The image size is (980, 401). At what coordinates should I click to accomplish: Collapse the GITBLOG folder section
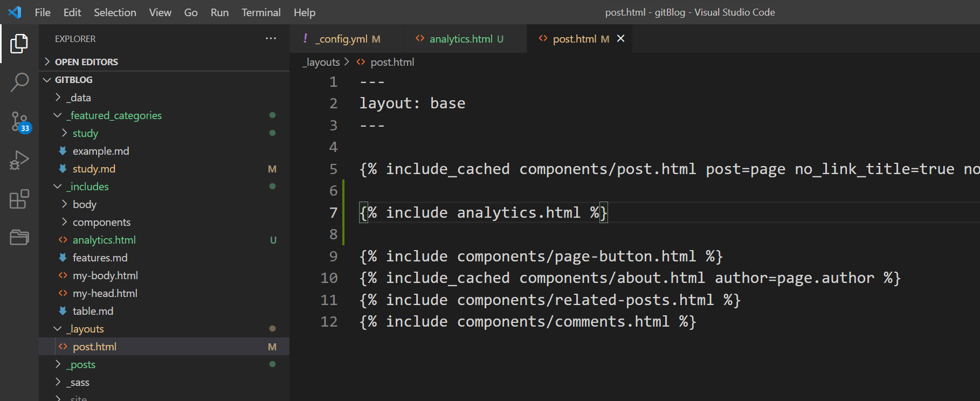47,80
